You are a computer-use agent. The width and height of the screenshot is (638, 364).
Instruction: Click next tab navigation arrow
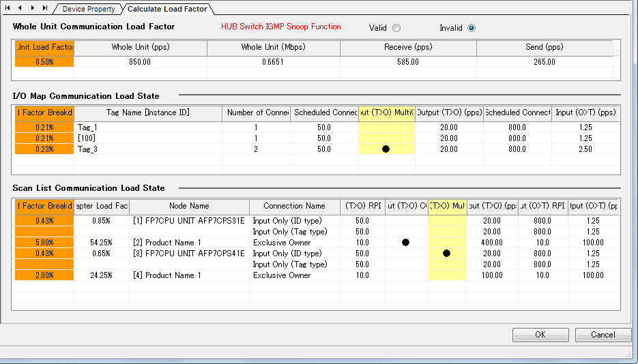click(33, 8)
